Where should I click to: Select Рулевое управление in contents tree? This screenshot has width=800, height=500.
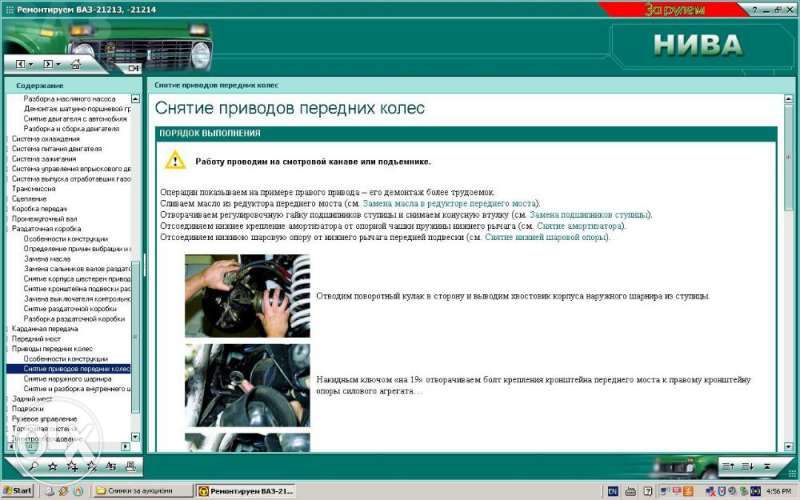click(44, 418)
